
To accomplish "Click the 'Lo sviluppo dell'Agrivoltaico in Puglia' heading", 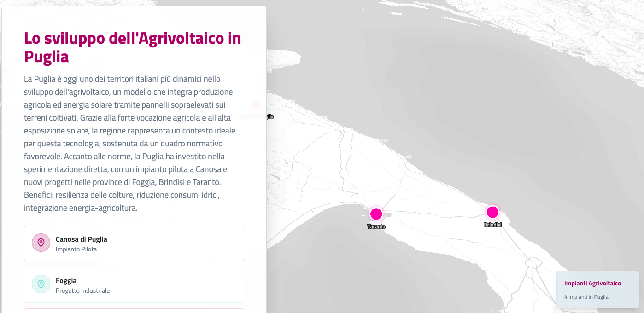I will pos(132,47).
